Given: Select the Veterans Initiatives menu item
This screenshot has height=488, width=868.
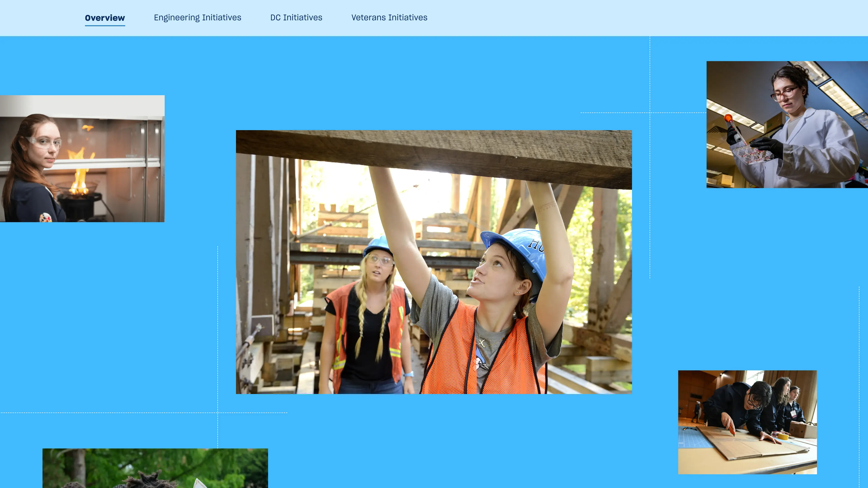Looking at the screenshot, I should point(389,18).
